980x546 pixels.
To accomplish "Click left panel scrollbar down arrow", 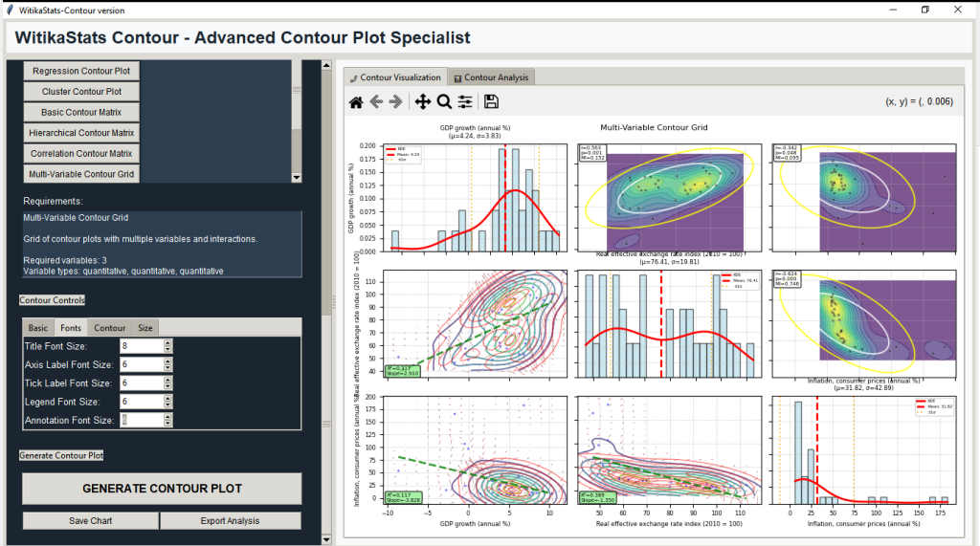I will coord(326,539).
